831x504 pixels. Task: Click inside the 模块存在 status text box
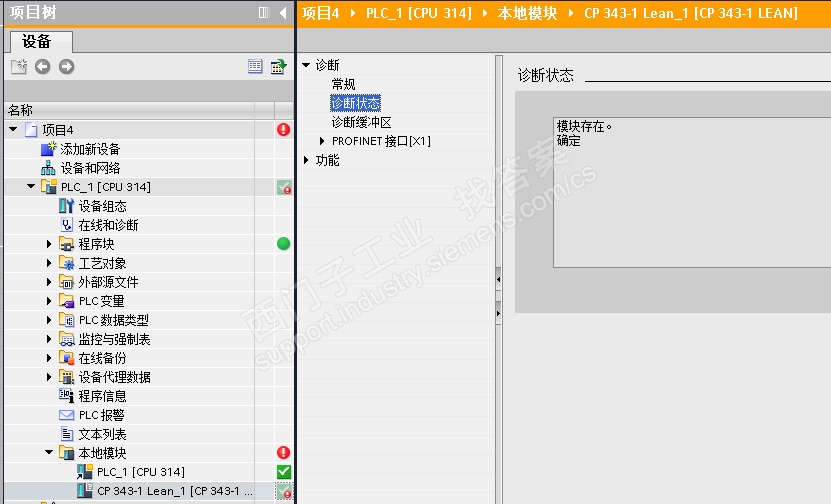tap(692, 192)
